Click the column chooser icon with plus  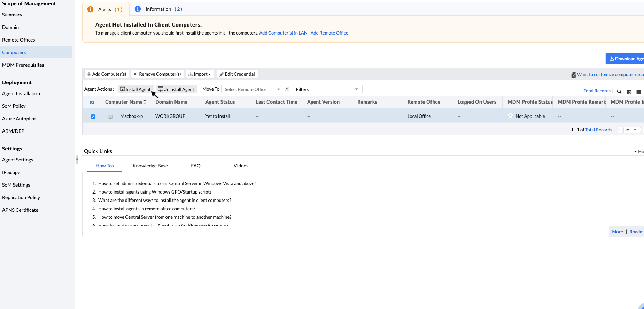(629, 92)
